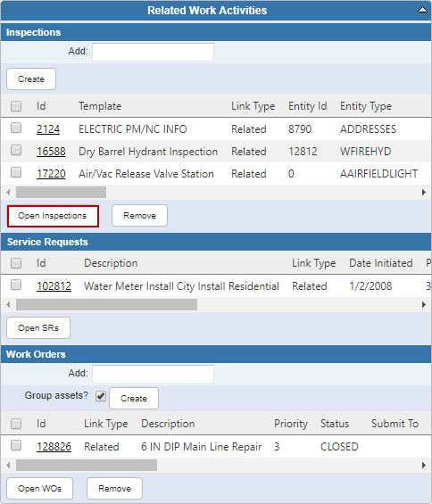Click the ADDRESSES entity type cell
432x504 pixels.
(369, 128)
